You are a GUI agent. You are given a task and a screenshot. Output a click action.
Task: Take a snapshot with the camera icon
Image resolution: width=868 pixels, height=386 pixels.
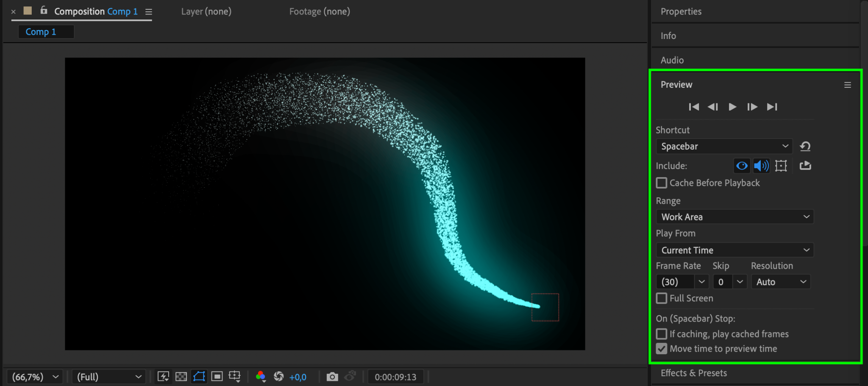tap(332, 376)
